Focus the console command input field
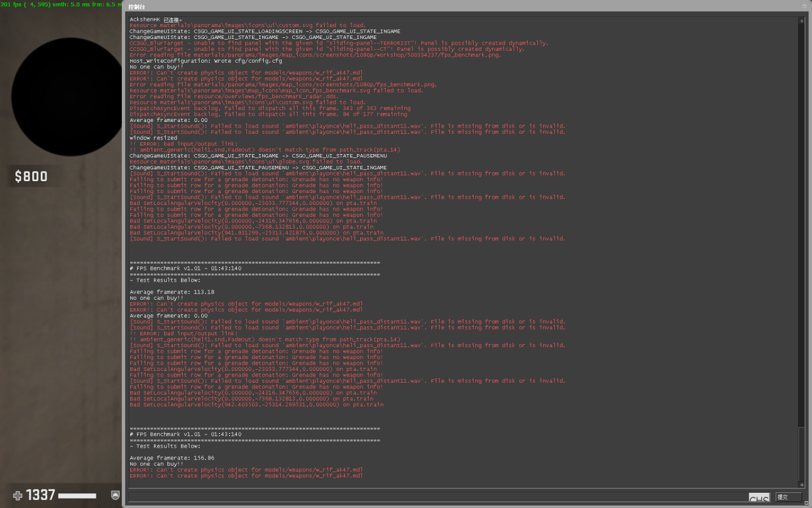This screenshot has width=812, height=508. tap(439, 497)
